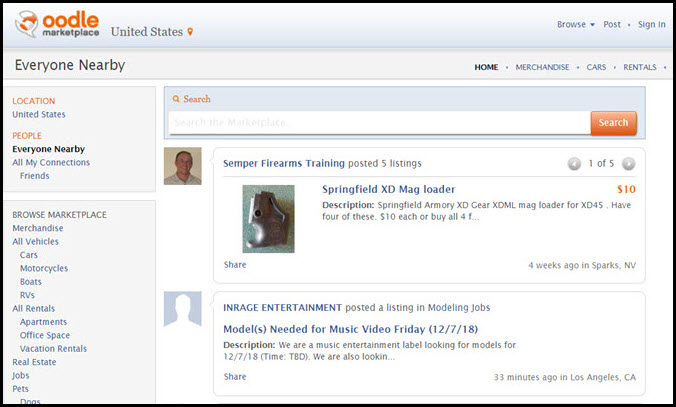Image resolution: width=676 pixels, height=407 pixels.
Task: Click the orange location pin icon
Action: click(190, 32)
